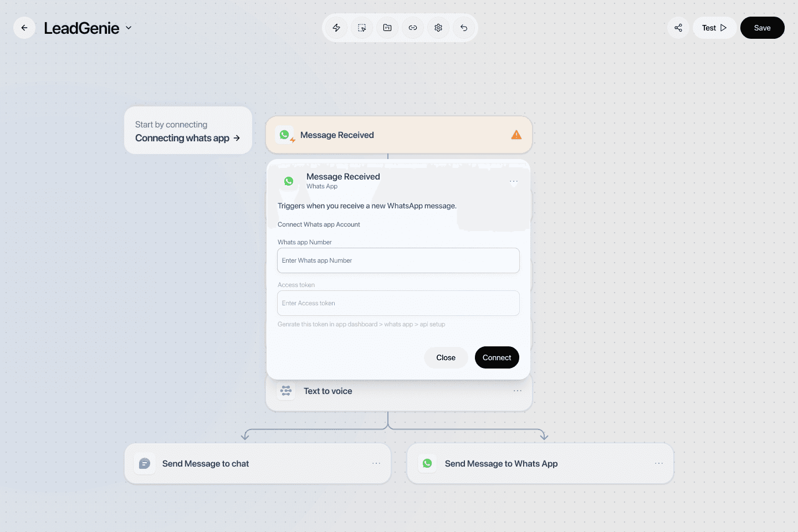Screen dimensions: 798x532
Task: Open the three-dot menu in Message Received panel
Action: pyautogui.click(x=514, y=181)
